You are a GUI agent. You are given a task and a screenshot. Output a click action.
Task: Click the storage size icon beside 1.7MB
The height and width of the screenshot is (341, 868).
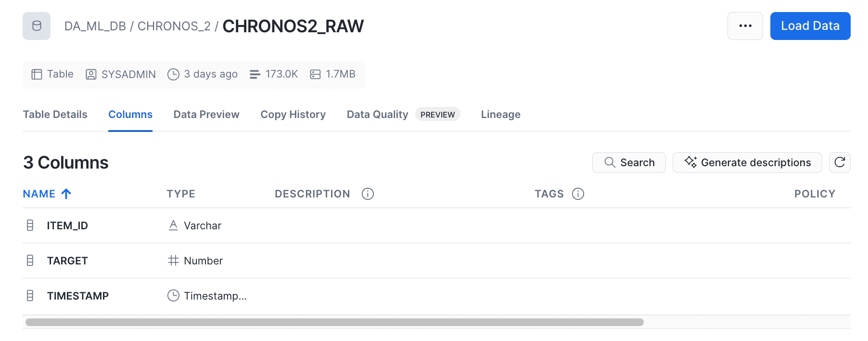(x=315, y=74)
